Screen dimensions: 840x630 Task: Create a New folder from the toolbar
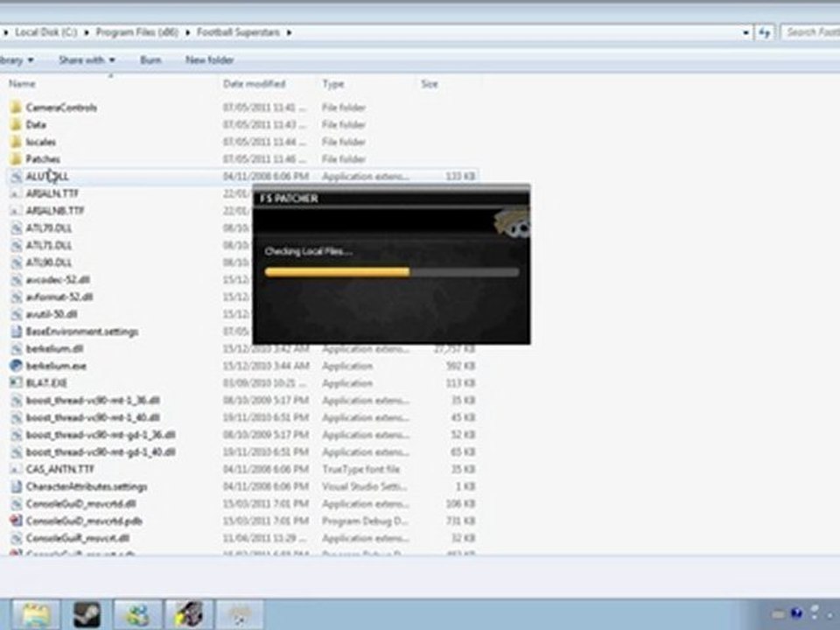point(209,60)
